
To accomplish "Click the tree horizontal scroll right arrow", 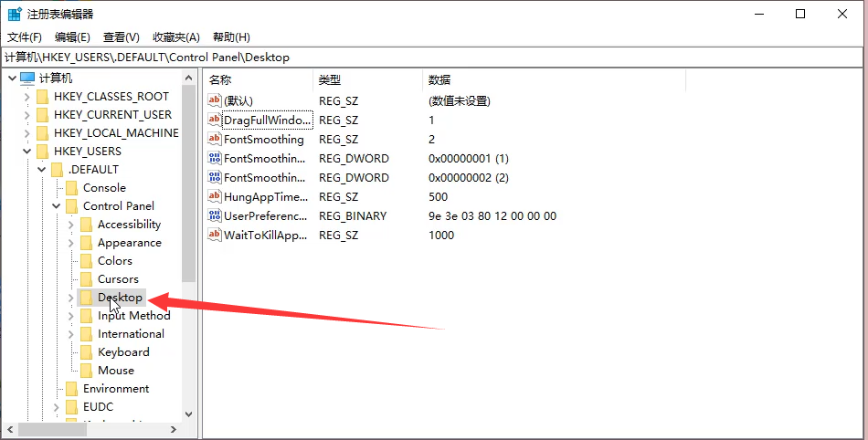I will point(174,429).
